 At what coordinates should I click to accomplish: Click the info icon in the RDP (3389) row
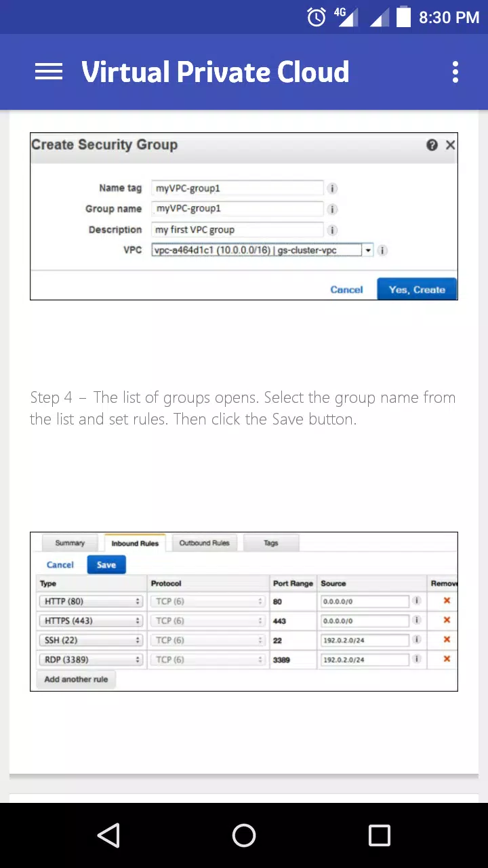pyautogui.click(x=417, y=659)
